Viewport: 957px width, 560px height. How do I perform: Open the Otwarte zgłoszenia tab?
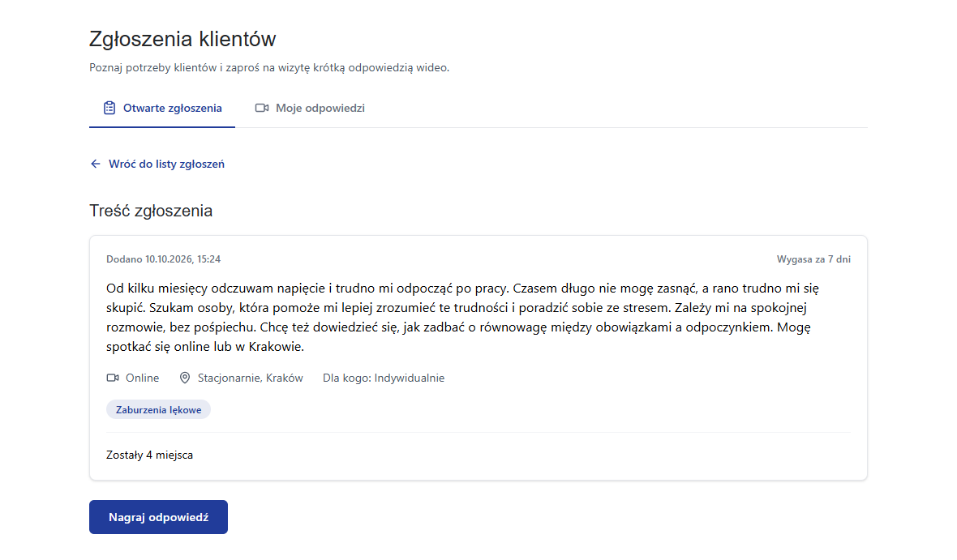click(x=161, y=108)
